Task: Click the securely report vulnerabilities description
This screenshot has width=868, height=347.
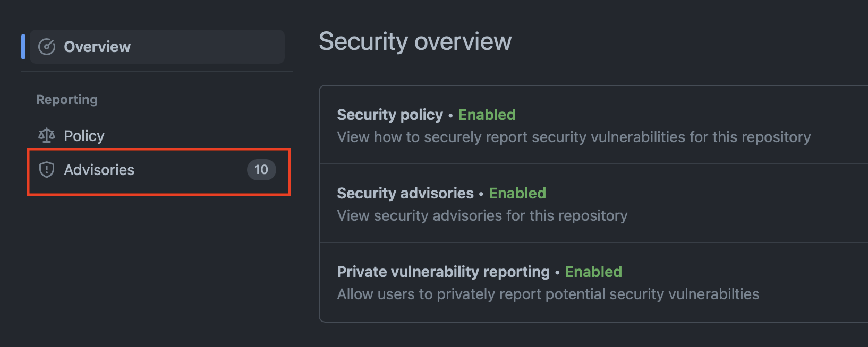Action: click(x=574, y=137)
